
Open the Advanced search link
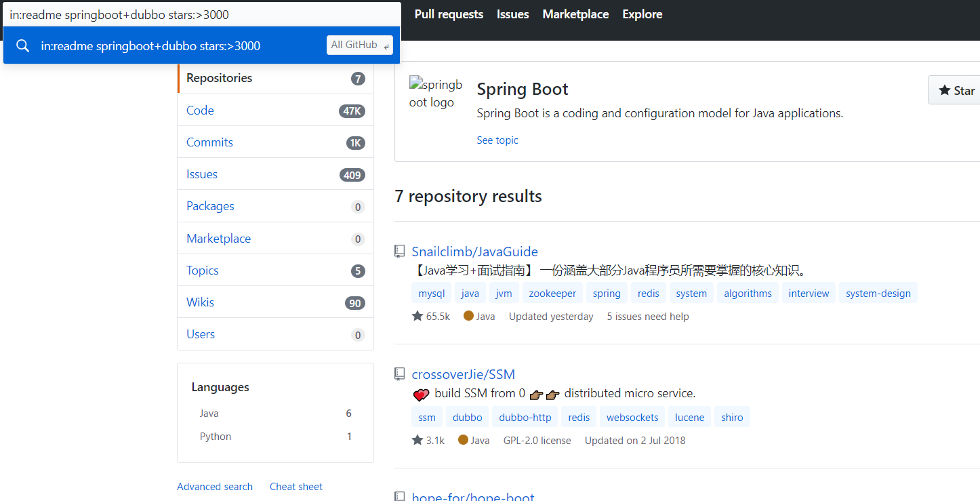(x=215, y=487)
